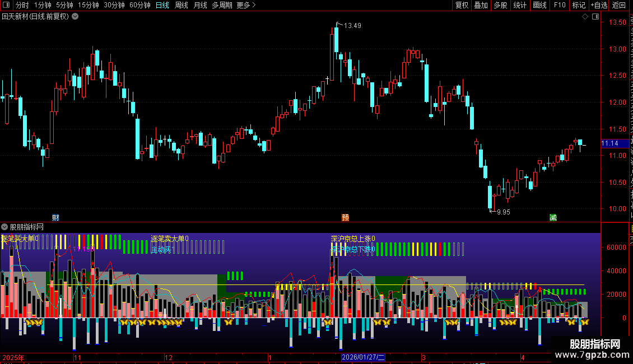The height and width of the screenshot is (364, 633).
Task: Activate the 画线 drawing tool
Action: [x=540, y=5]
